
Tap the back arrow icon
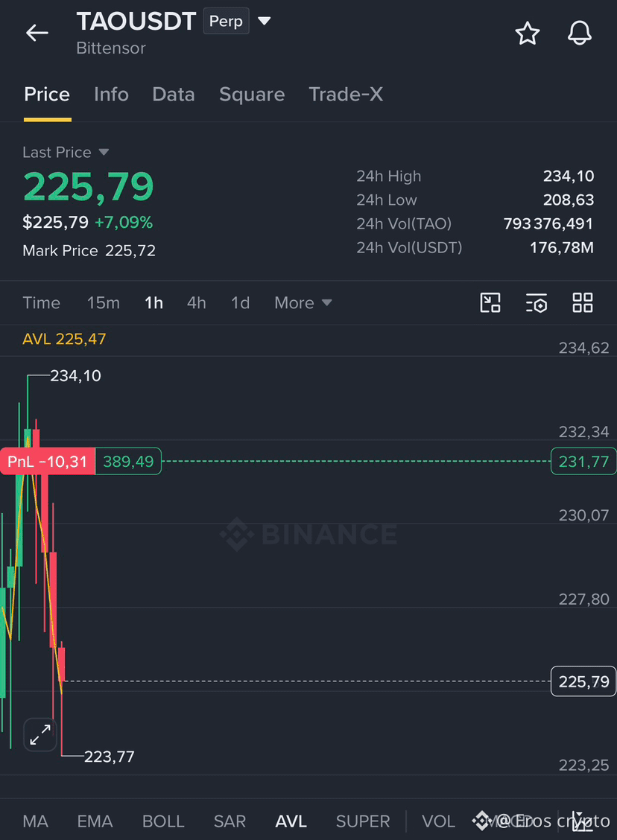(37, 33)
